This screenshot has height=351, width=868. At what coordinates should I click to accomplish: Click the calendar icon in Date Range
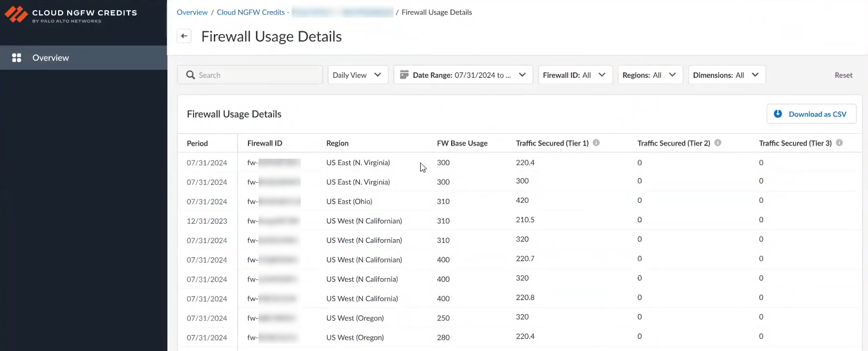click(x=404, y=75)
